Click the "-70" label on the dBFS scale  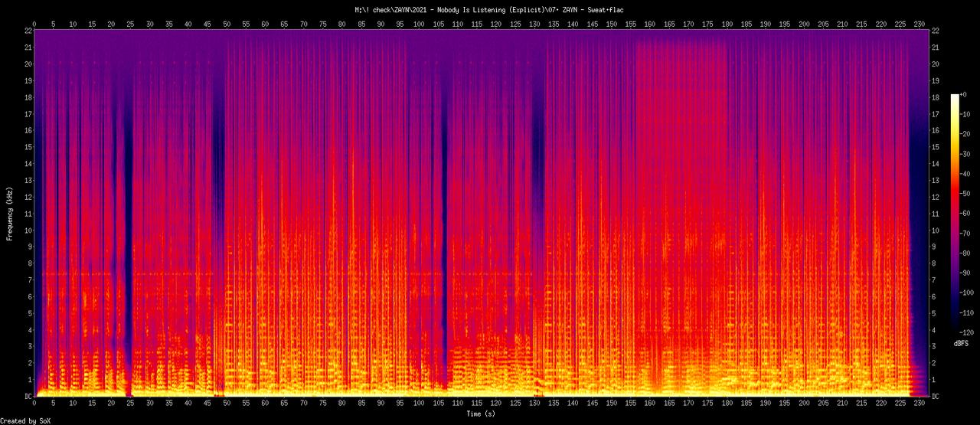(966, 233)
